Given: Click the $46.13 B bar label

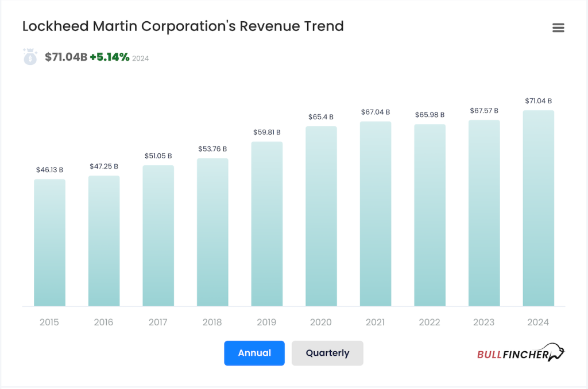Looking at the screenshot, I should tap(49, 170).
